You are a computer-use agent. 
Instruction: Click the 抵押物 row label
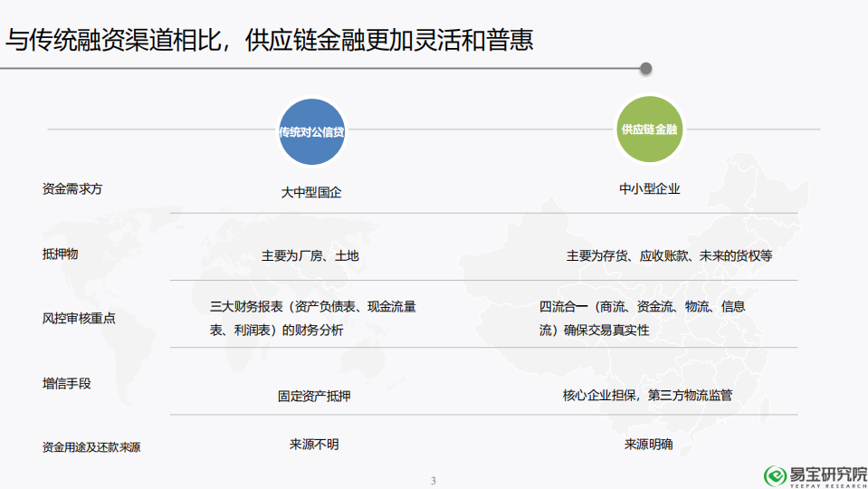point(61,254)
